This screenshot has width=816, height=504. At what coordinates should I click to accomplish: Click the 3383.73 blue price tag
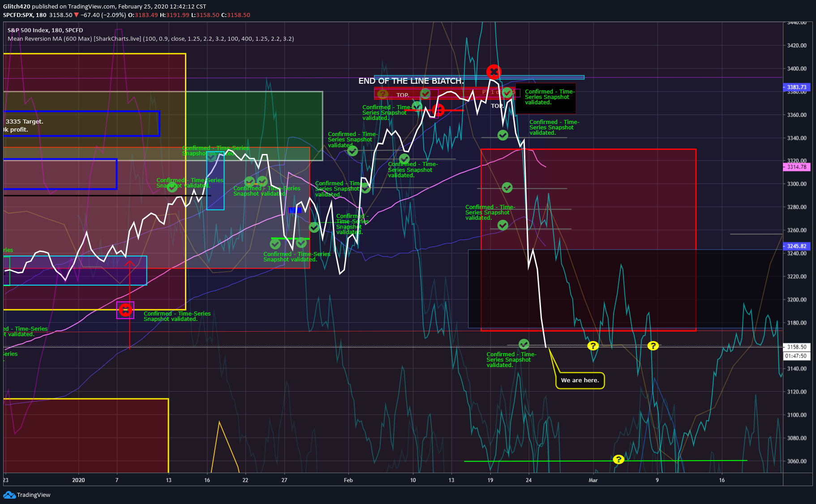coord(797,87)
